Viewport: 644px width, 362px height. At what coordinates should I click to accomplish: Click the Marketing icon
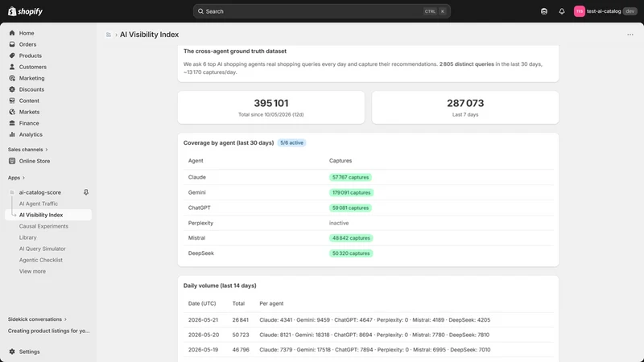[12, 78]
